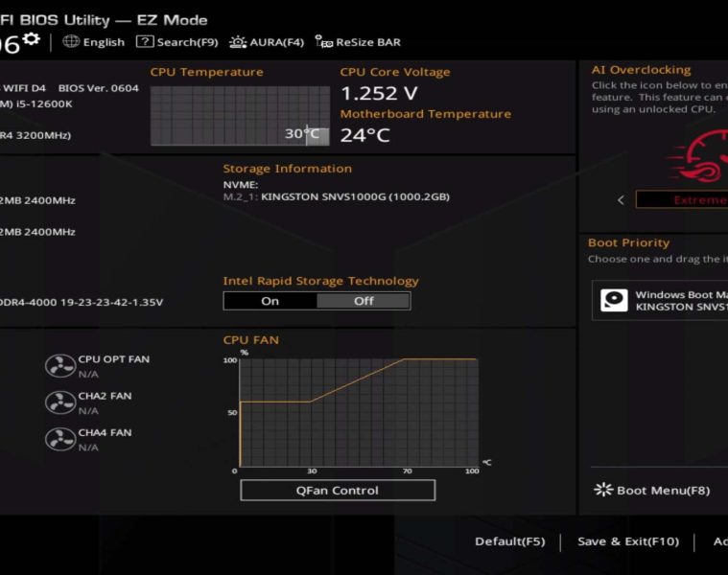728x575 pixels.
Task: Open Search(F9)
Action: tap(176, 42)
